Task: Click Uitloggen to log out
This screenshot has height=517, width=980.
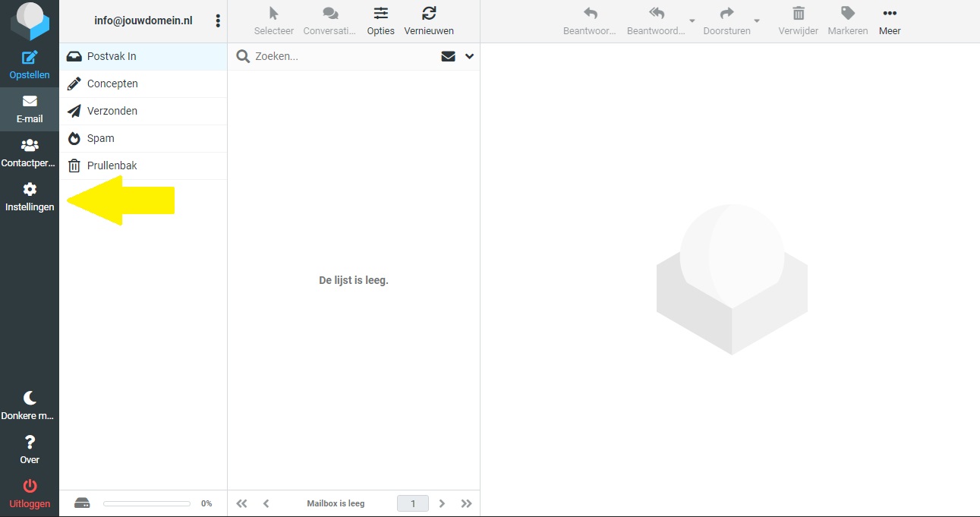Action: click(x=30, y=493)
